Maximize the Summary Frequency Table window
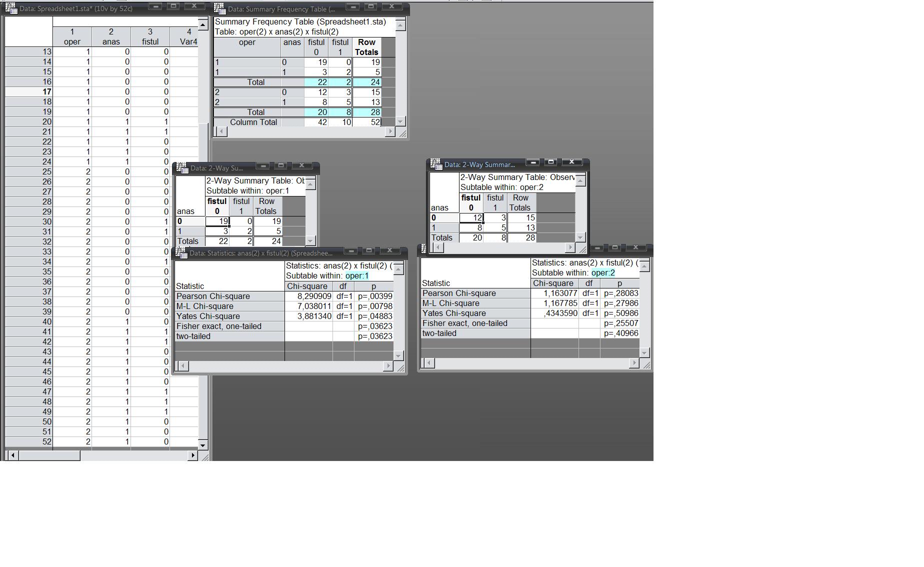 (371, 6)
